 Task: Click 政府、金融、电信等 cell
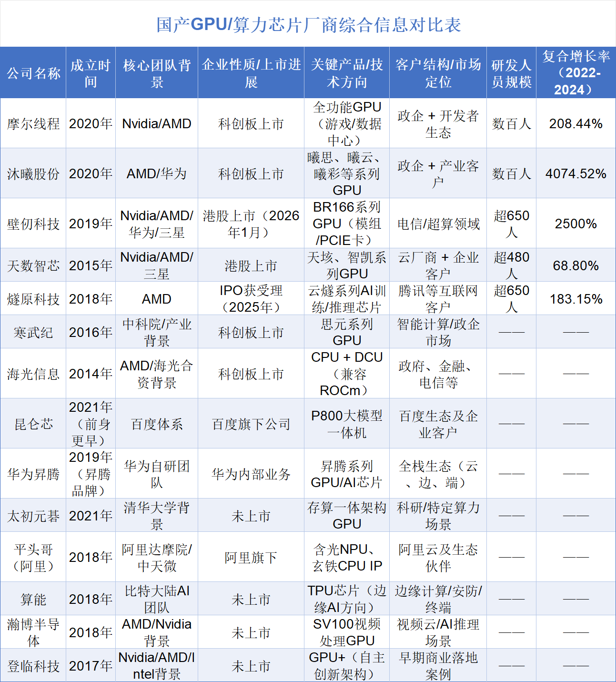(438, 374)
